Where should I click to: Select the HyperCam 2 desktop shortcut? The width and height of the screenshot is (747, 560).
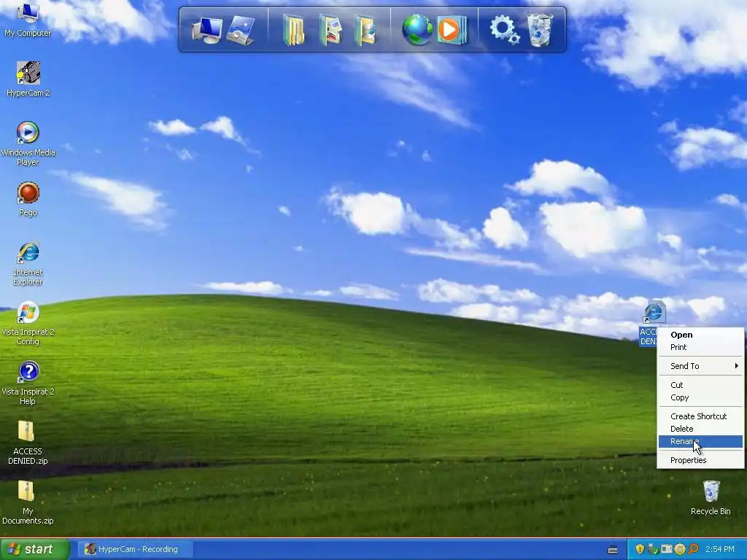[28, 79]
